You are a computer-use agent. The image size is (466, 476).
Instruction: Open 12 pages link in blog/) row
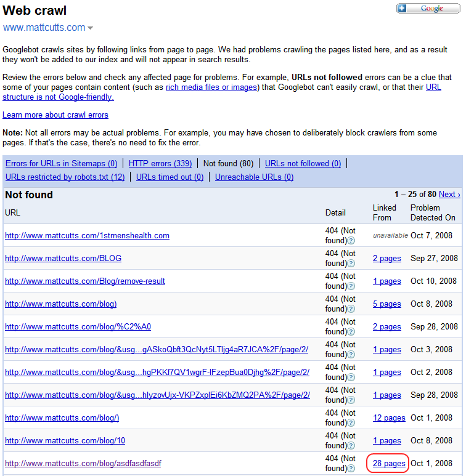[x=389, y=418]
